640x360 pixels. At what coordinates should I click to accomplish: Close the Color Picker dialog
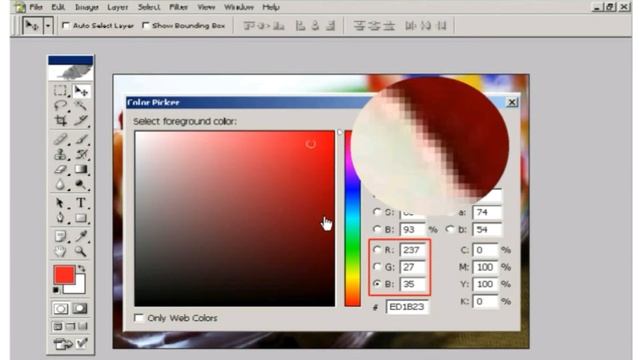click(x=512, y=102)
